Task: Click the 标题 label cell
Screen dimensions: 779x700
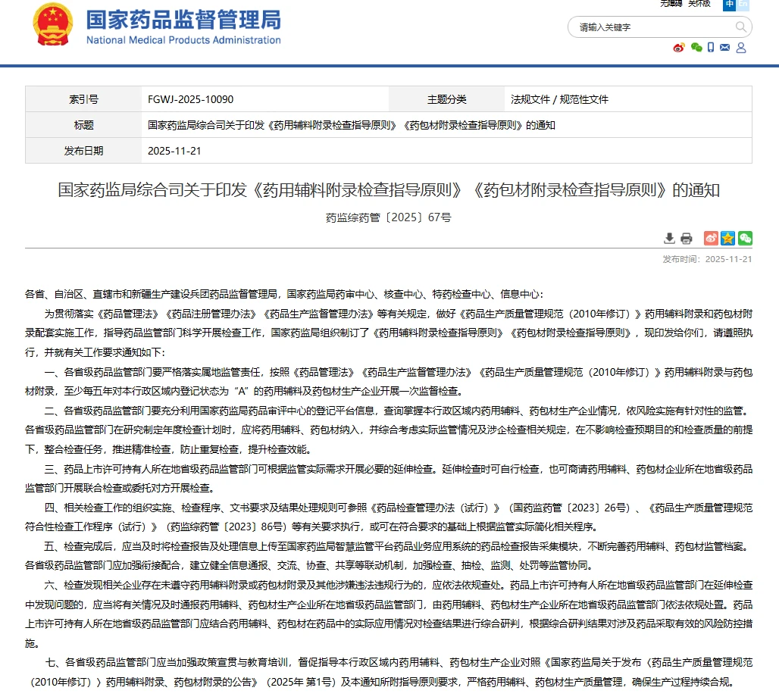Action: coord(83,125)
